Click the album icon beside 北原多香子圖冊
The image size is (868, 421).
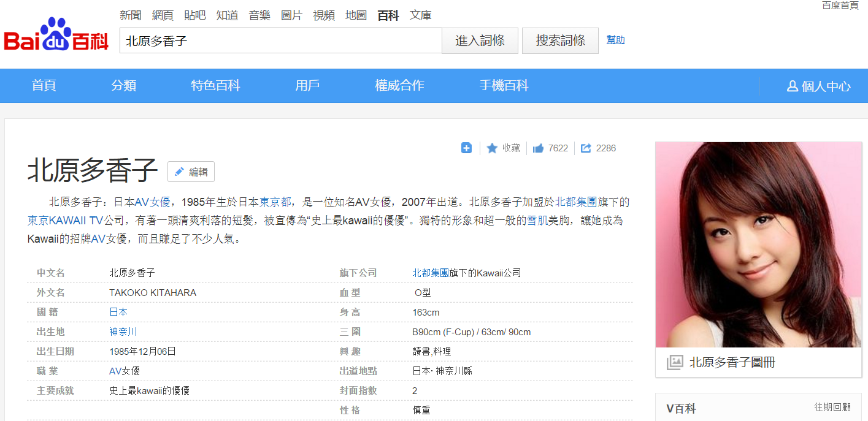pyautogui.click(x=675, y=362)
